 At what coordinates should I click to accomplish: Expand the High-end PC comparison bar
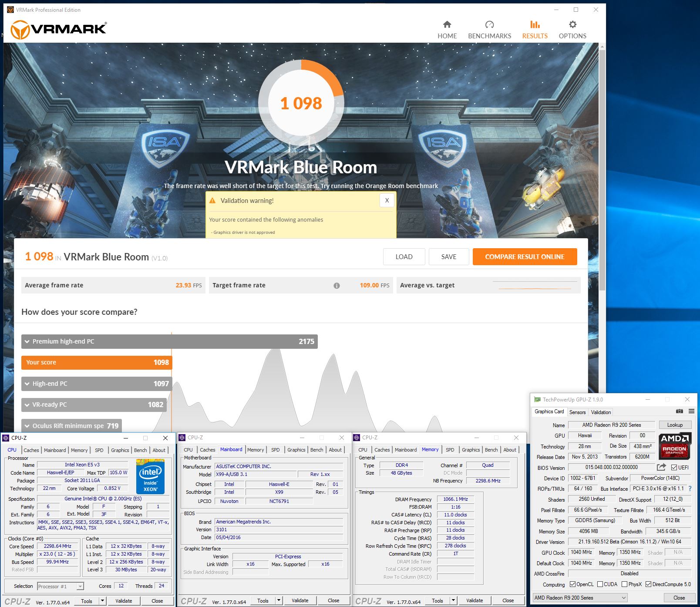click(x=97, y=384)
